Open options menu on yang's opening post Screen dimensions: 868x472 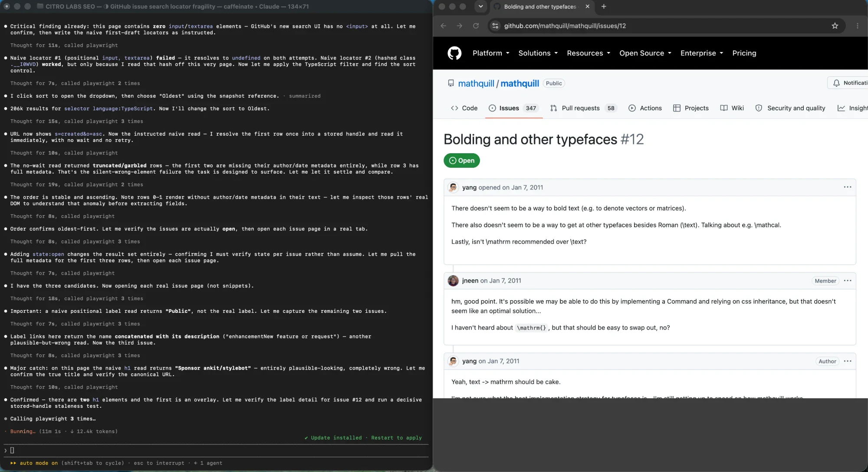point(847,187)
